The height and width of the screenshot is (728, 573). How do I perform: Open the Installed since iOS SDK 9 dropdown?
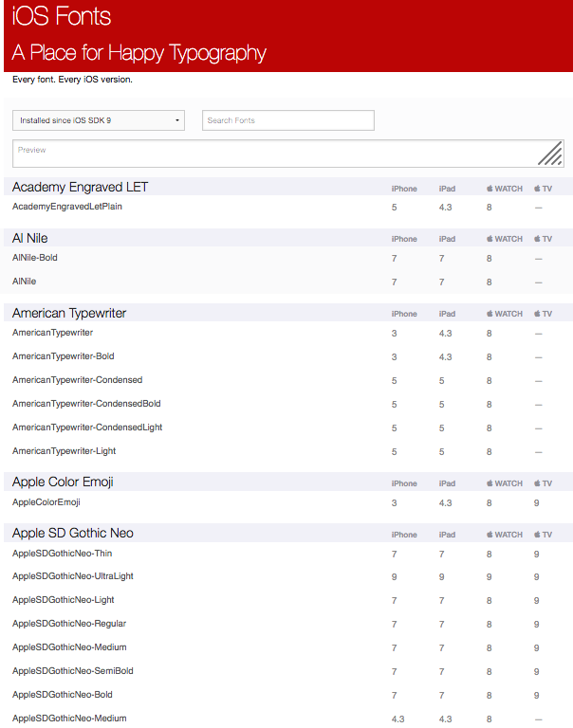[99, 120]
